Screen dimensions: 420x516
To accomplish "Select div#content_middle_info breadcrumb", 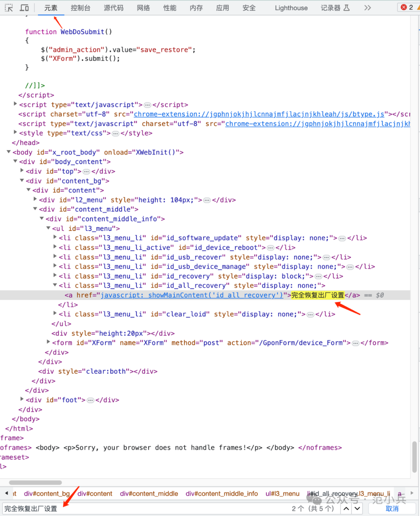I will [222, 493].
